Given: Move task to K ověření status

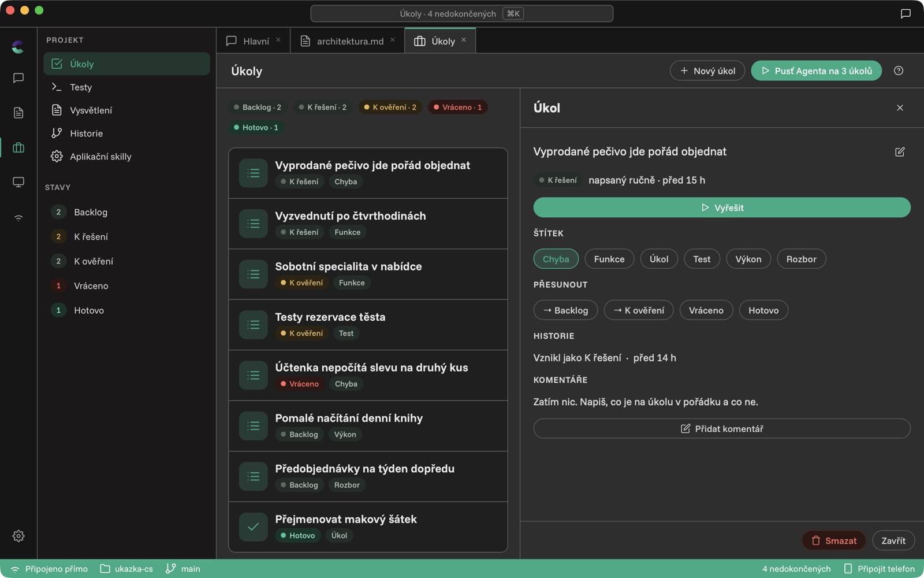Looking at the screenshot, I should [638, 310].
